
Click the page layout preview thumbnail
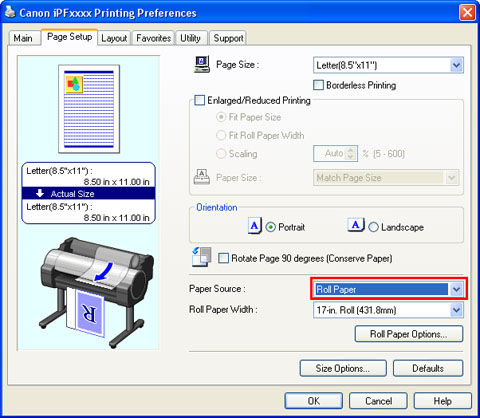(89, 109)
